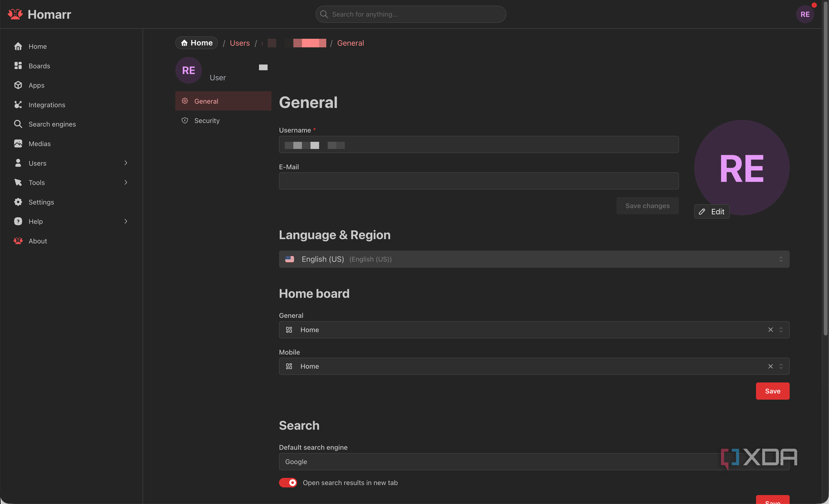Viewport: 829px width, 504px height.
Task: Focus the E-Mail input field
Action: tap(479, 181)
